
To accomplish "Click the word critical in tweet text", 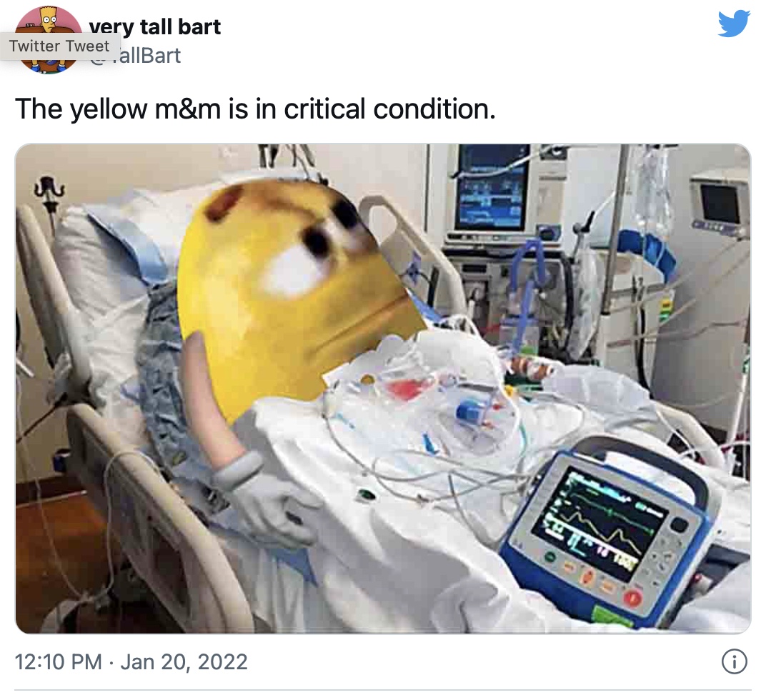I will (x=324, y=109).
